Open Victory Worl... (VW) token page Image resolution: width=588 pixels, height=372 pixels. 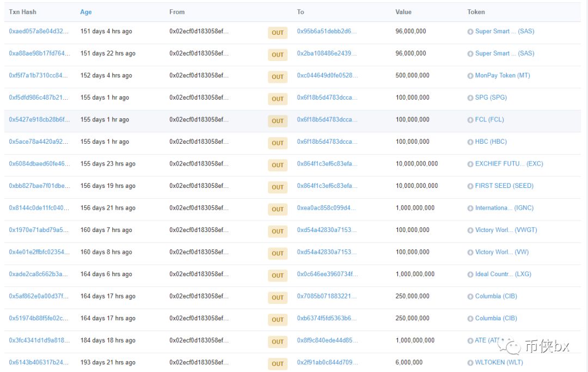tap(502, 252)
